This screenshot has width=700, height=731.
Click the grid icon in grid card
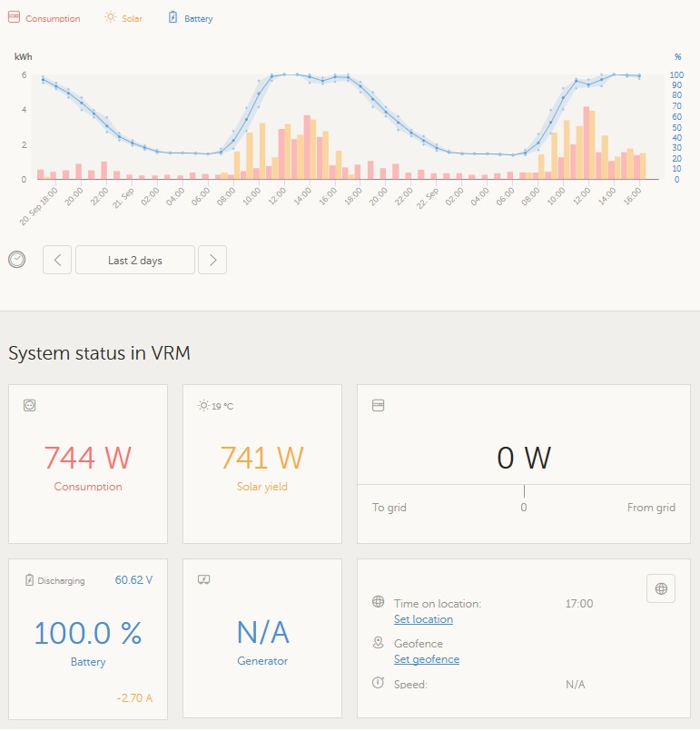pyautogui.click(x=378, y=405)
